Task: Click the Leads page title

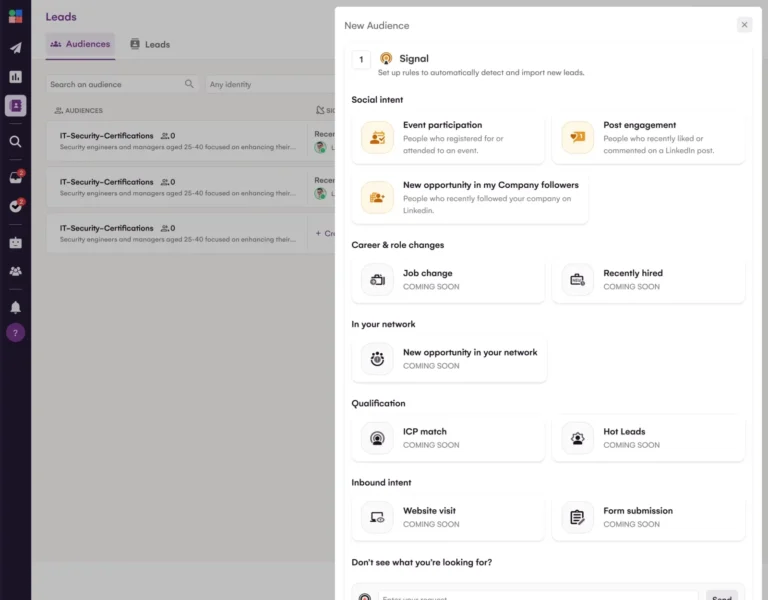Action: pos(61,17)
